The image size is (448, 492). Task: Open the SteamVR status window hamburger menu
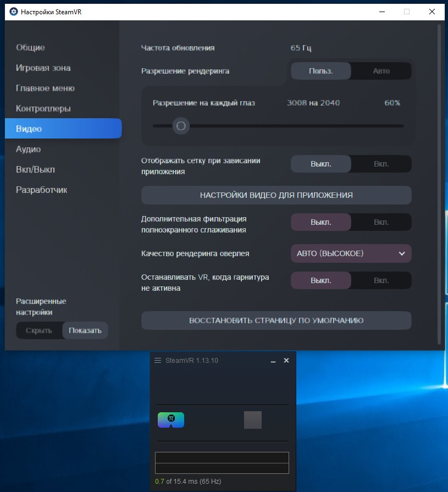tap(158, 360)
